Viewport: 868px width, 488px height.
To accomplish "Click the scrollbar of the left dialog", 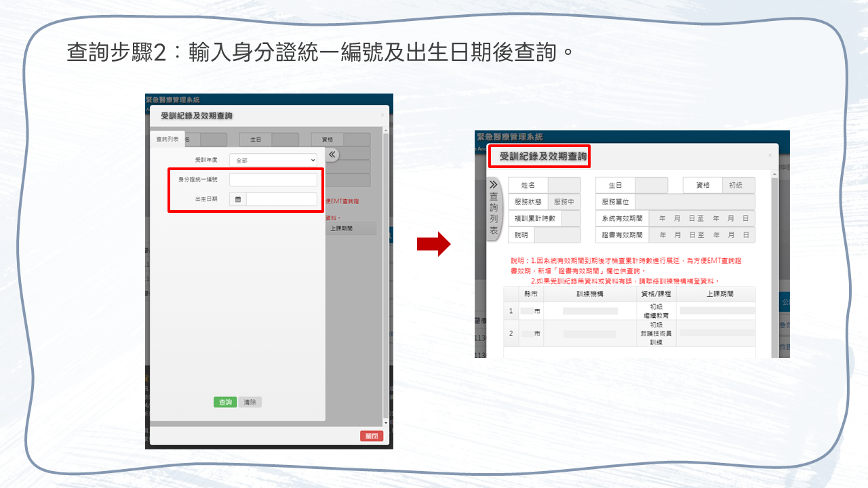I will click(387, 278).
